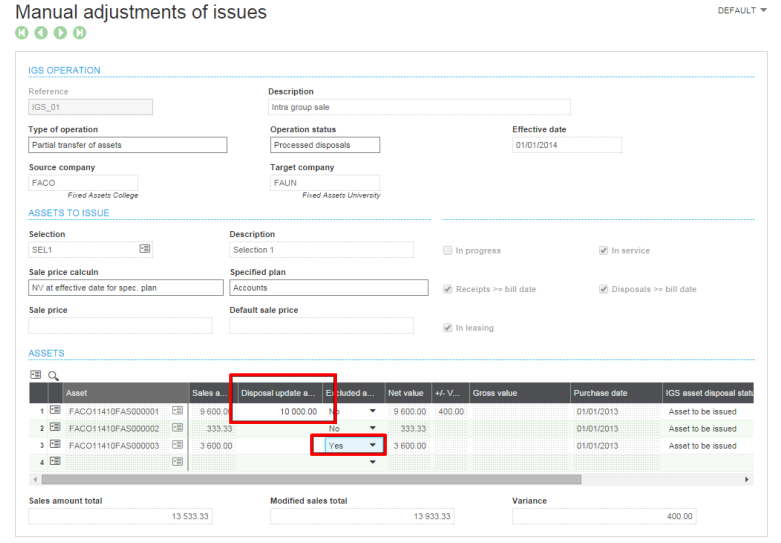
Task: Expand Excluded Yes dropdown in row 3
Action: [x=373, y=445]
